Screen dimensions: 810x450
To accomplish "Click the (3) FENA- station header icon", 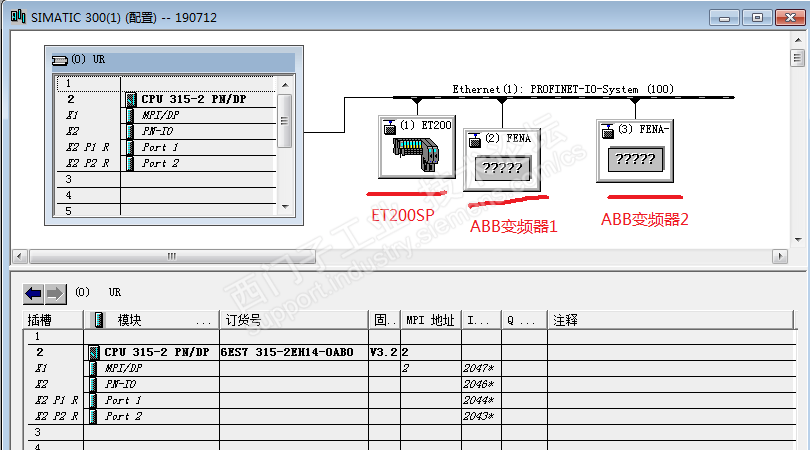I will [x=608, y=131].
